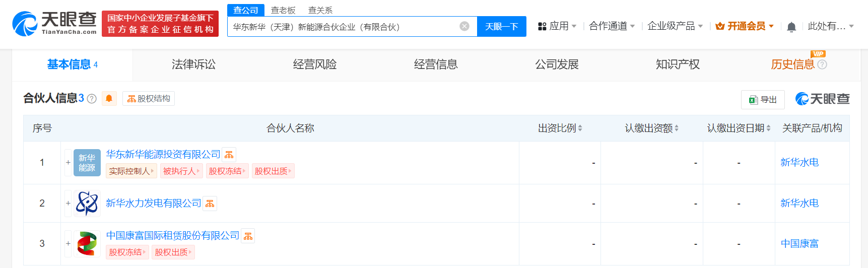Open equity structure icon for 中国康富国际租赁股份有限公司
The image size is (868, 268).
(x=248, y=236)
